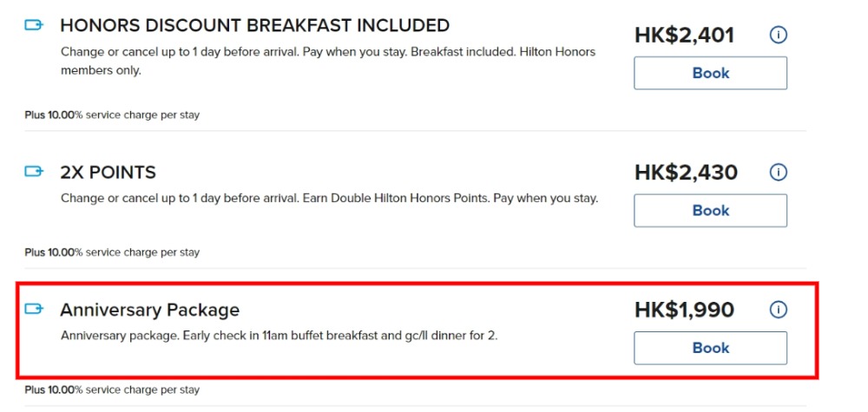Click service charge note below 2X Points rate
The image size is (868, 412).
112,252
